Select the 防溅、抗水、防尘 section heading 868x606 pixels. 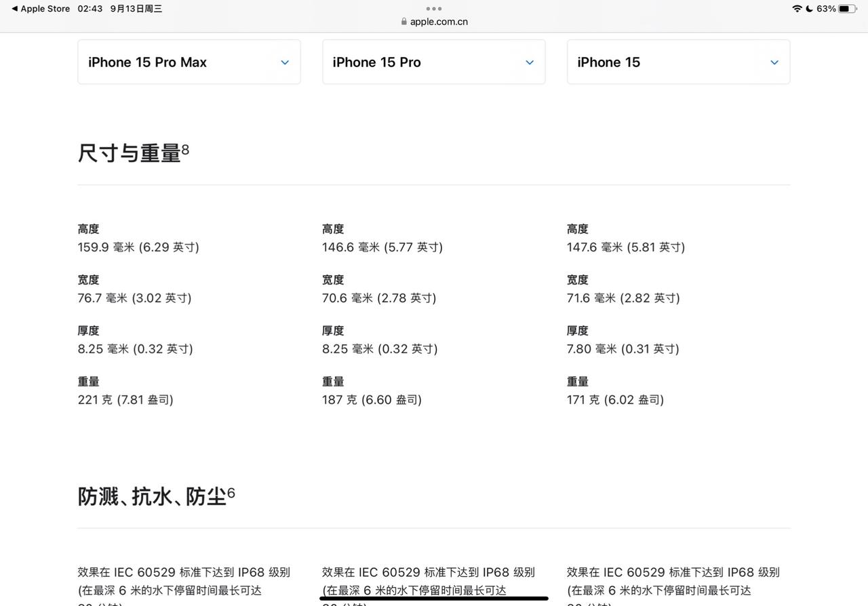(152, 496)
